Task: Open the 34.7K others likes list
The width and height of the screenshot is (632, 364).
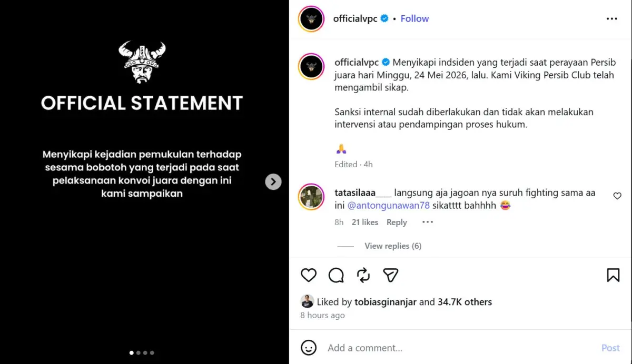Action: (465, 302)
